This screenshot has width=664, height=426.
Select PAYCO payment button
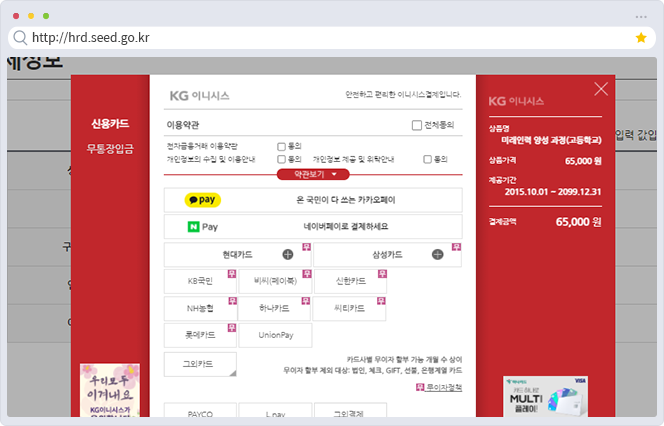click(200, 410)
